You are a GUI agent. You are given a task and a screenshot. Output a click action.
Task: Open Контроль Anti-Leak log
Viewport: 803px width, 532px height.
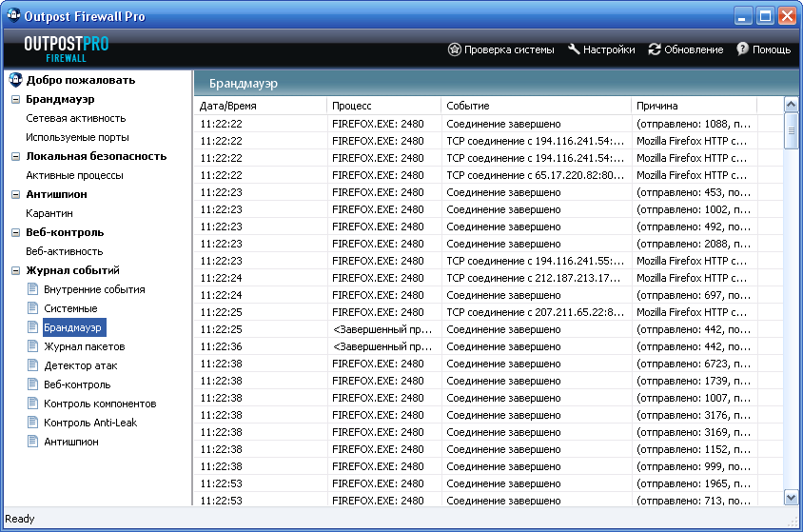(90, 423)
